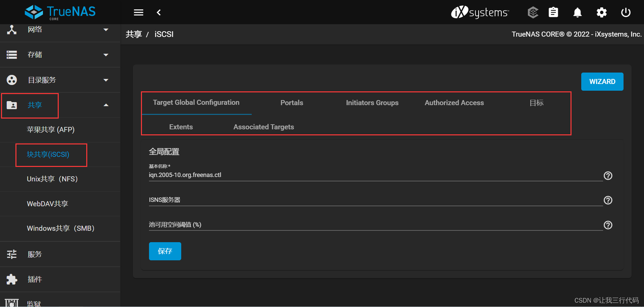Switch to Target Global Configuration tab

tap(196, 102)
